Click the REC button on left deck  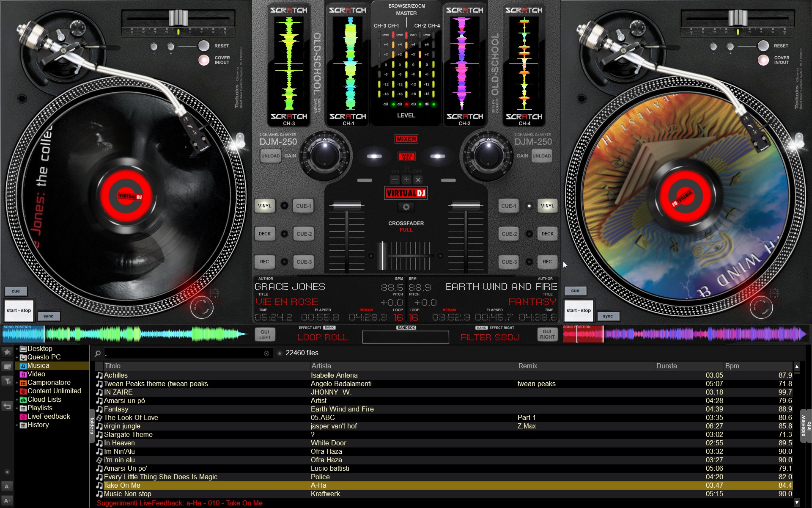(x=265, y=262)
